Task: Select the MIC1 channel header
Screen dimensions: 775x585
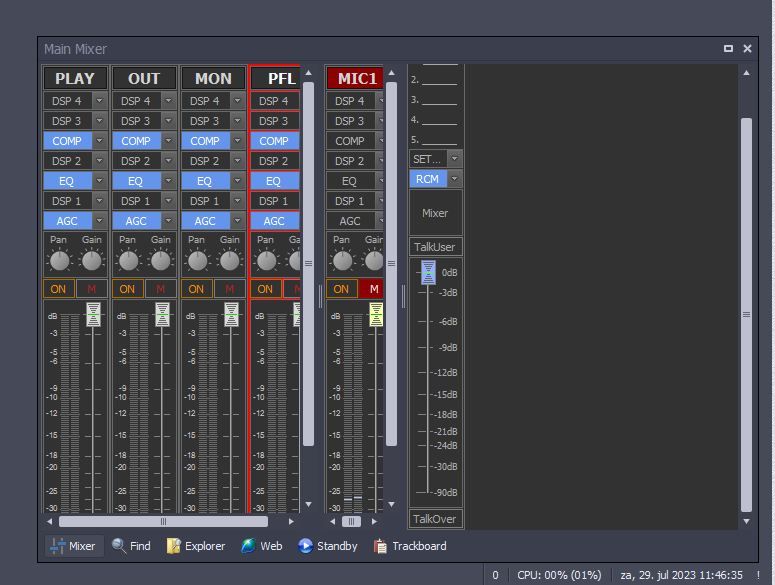Action: [x=356, y=78]
